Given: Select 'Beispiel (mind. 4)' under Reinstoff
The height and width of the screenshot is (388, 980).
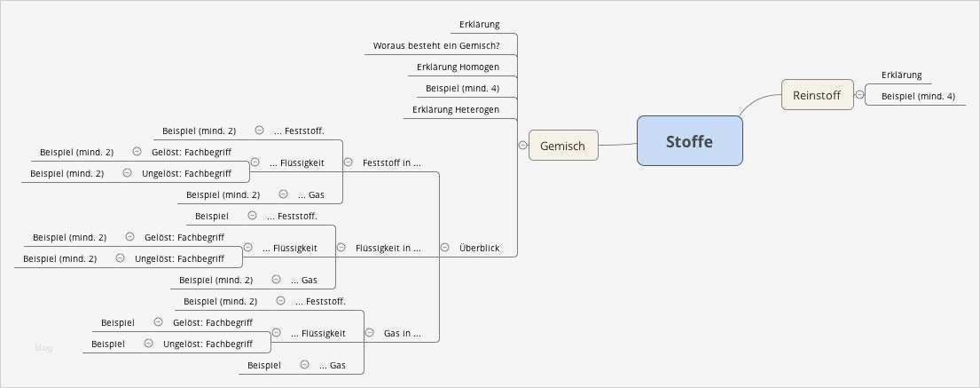Looking at the screenshot, I should 918,96.
